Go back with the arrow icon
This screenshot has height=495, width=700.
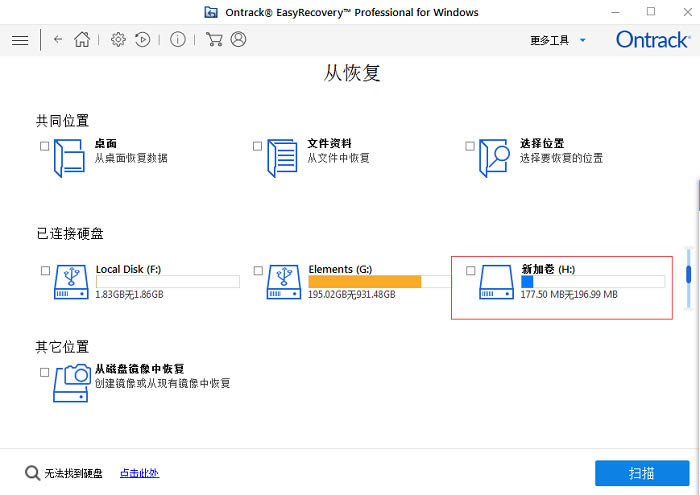point(58,39)
